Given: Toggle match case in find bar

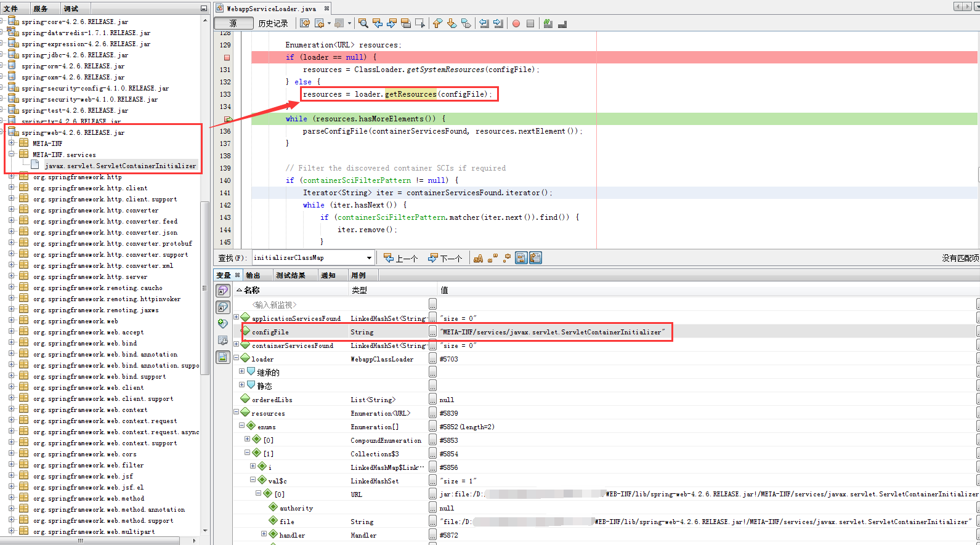Looking at the screenshot, I should tap(478, 258).
